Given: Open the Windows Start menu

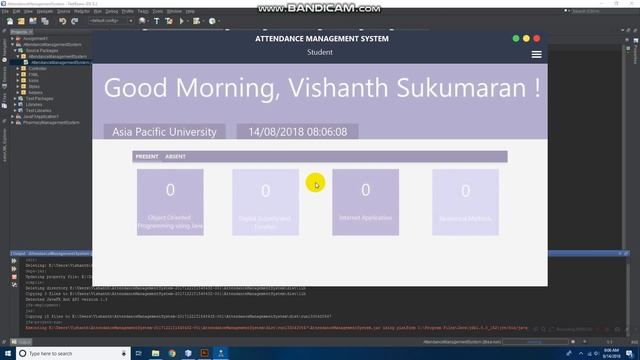Looking at the screenshot, I should [x=8, y=353].
